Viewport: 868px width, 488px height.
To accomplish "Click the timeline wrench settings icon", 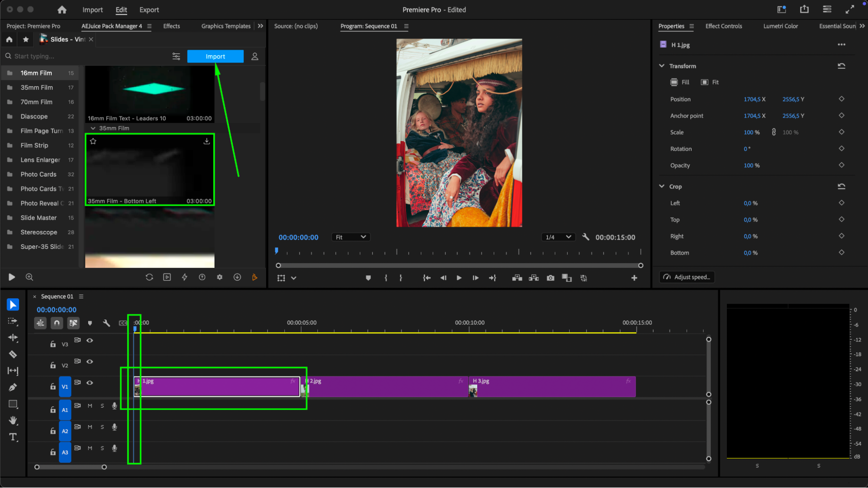I will pyautogui.click(x=106, y=323).
